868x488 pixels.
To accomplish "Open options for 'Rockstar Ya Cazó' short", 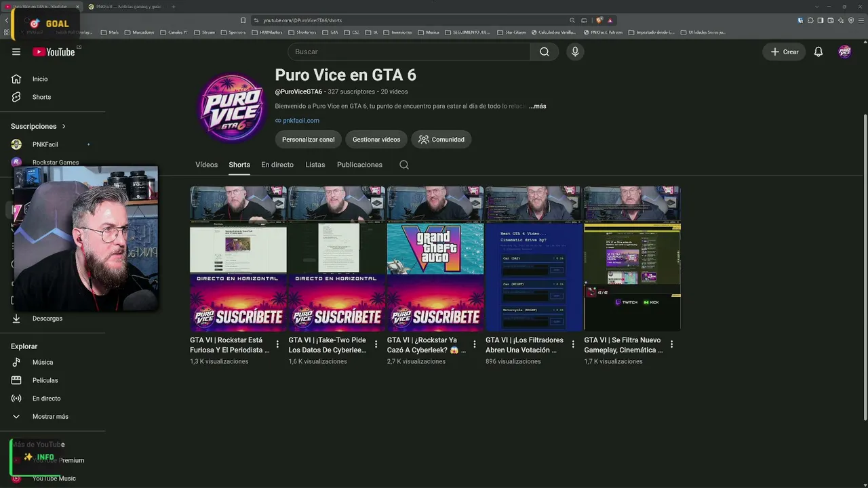I will point(475,344).
